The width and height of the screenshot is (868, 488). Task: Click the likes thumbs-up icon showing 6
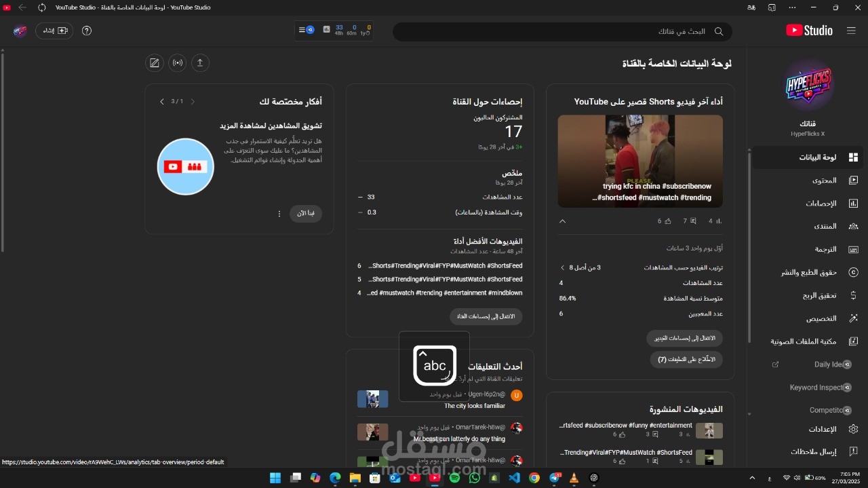click(x=667, y=221)
